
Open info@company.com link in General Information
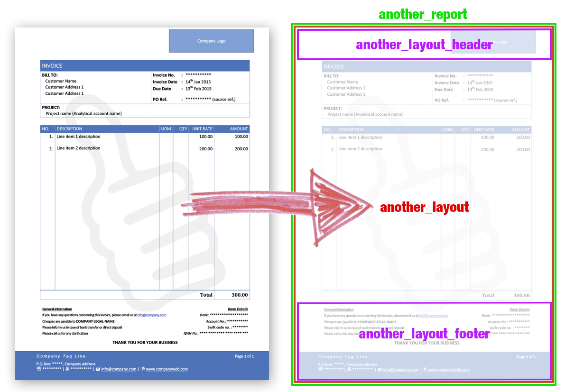[151, 315]
